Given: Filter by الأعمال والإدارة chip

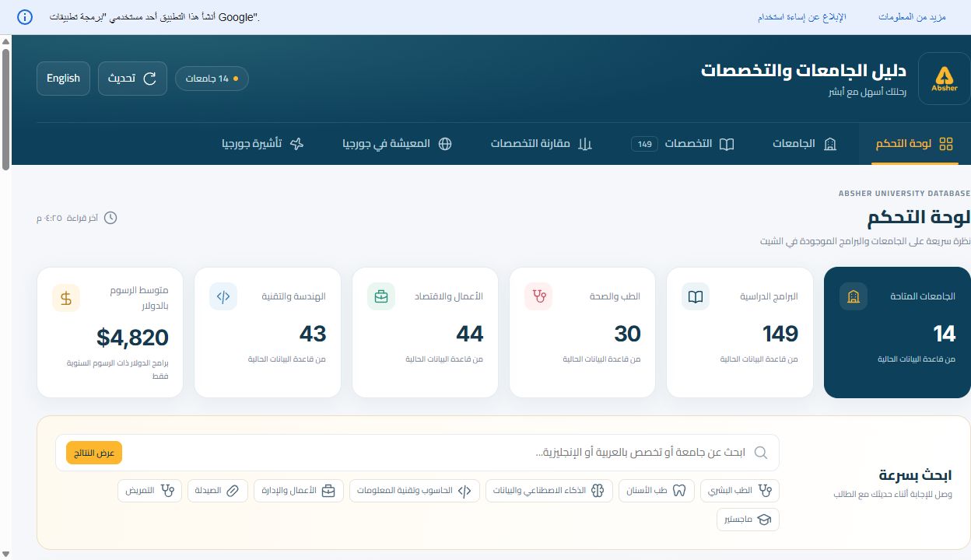Looking at the screenshot, I should pyautogui.click(x=299, y=491).
